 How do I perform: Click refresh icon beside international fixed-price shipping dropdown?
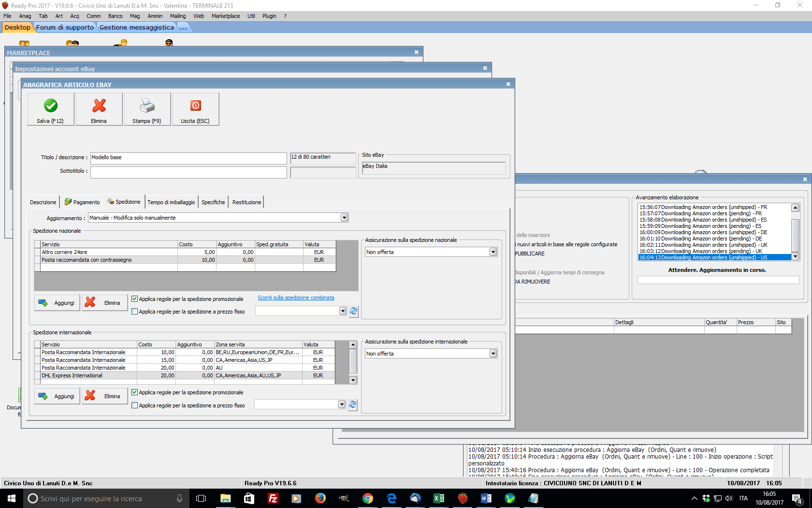[x=353, y=404]
